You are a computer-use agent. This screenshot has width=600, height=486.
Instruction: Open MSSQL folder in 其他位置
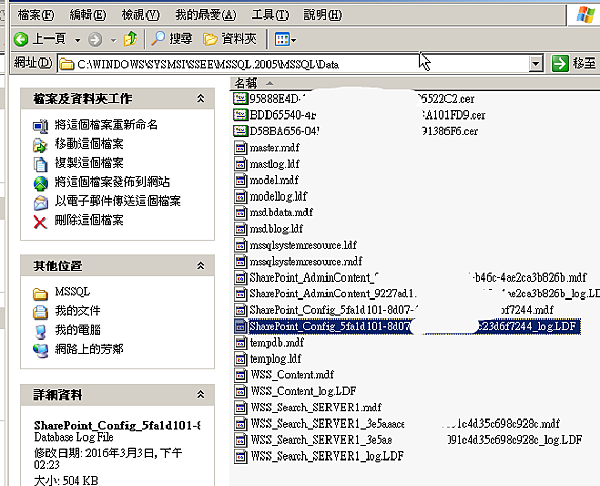coord(72,292)
